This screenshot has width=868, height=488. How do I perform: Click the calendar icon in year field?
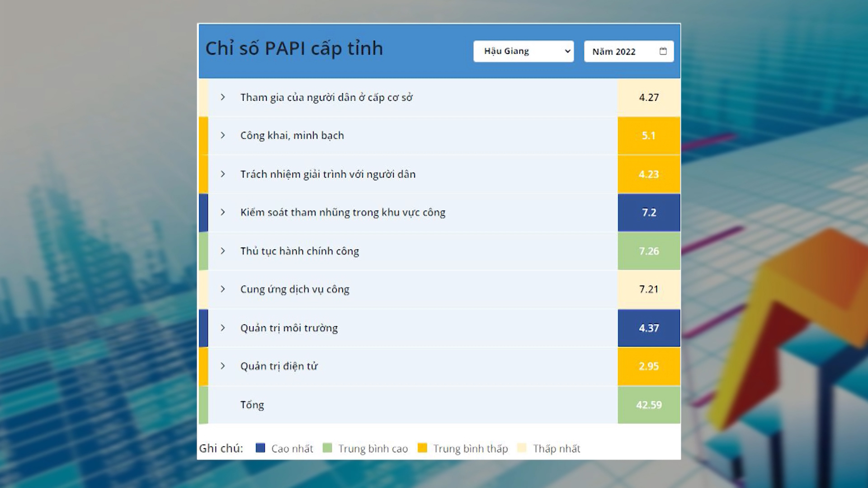point(663,51)
